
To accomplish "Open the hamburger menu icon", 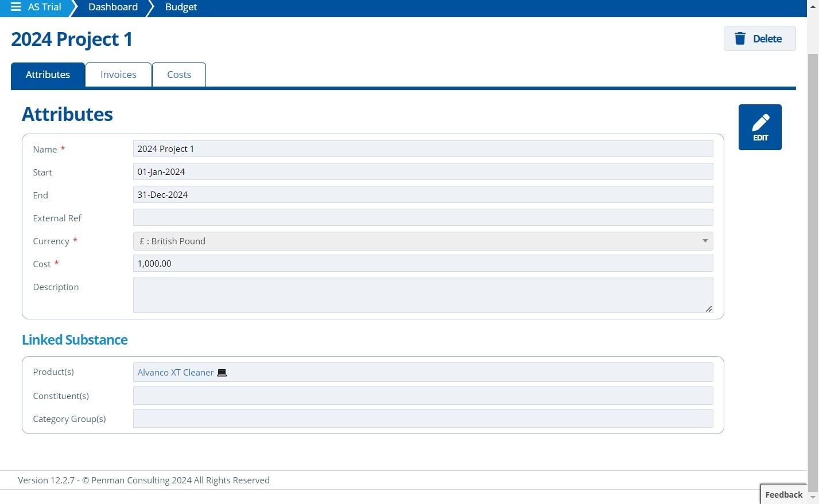I will pos(15,7).
